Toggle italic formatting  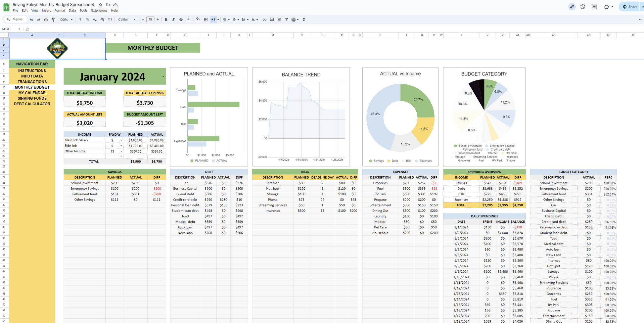(173, 20)
